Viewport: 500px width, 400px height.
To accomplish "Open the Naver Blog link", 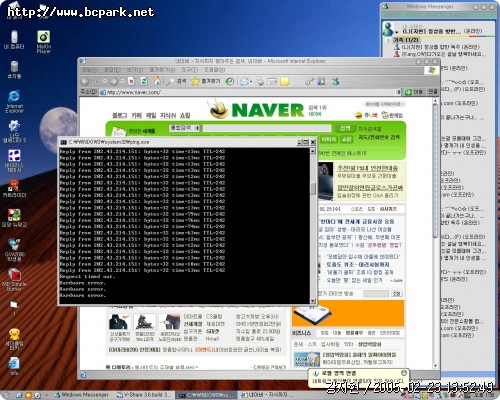I will 119,115.
